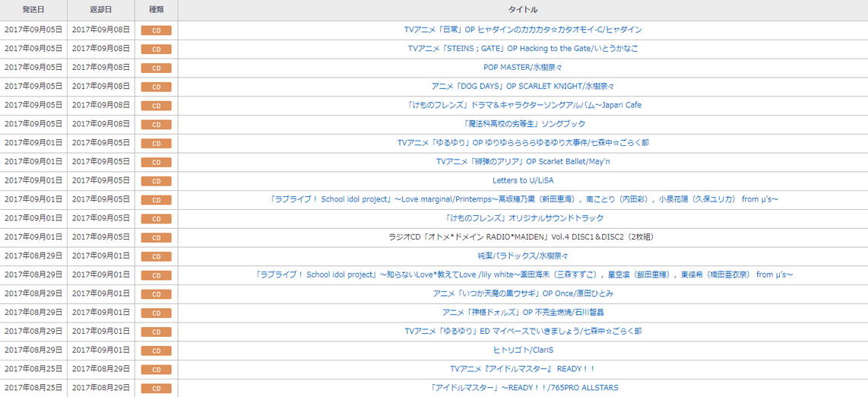Click the CD badge in the 神様ドォルズ row
This screenshot has width=868, height=397.
156,313
